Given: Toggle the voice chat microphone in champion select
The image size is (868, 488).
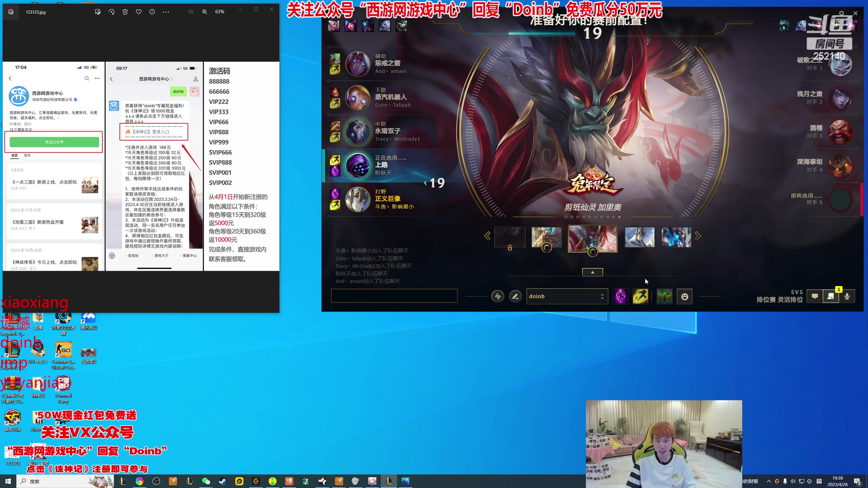Looking at the screenshot, I should 847,297.
